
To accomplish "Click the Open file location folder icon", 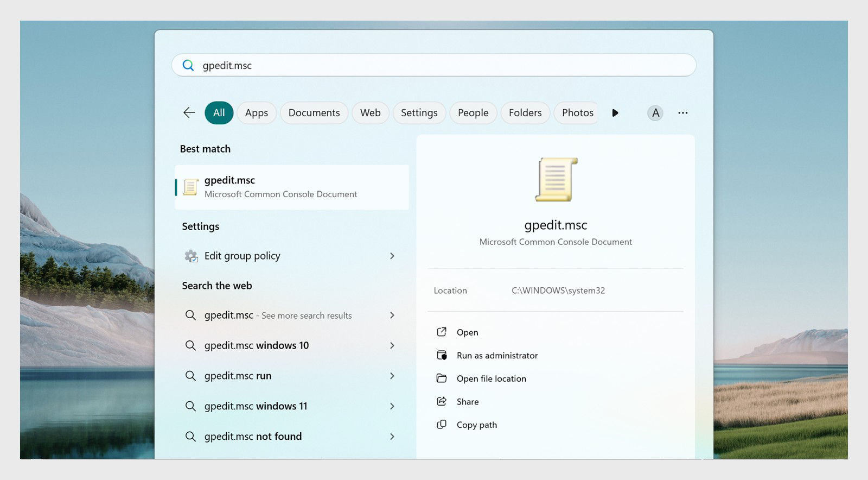I will pos(442,378).
